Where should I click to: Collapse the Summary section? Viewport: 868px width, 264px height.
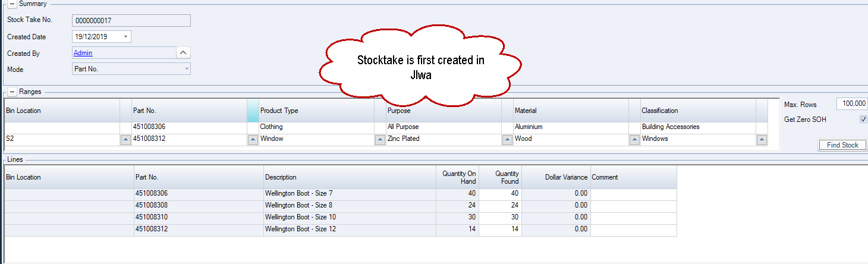coord(11,4)
